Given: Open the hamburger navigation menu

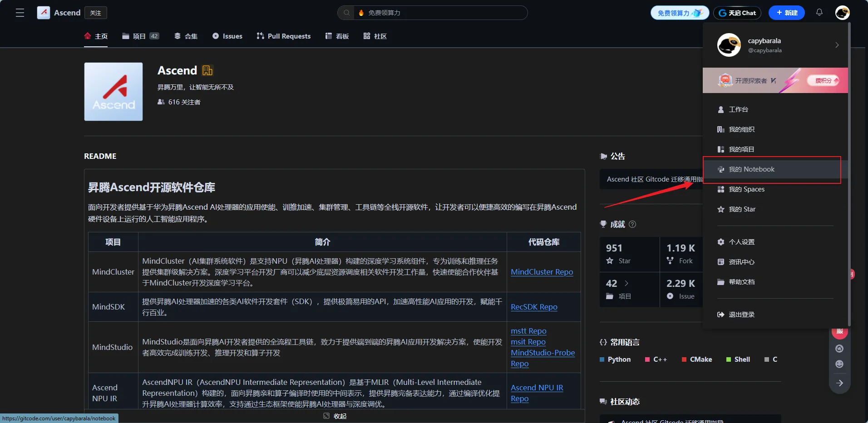Looking at the screenshot, I should [20, 13].
